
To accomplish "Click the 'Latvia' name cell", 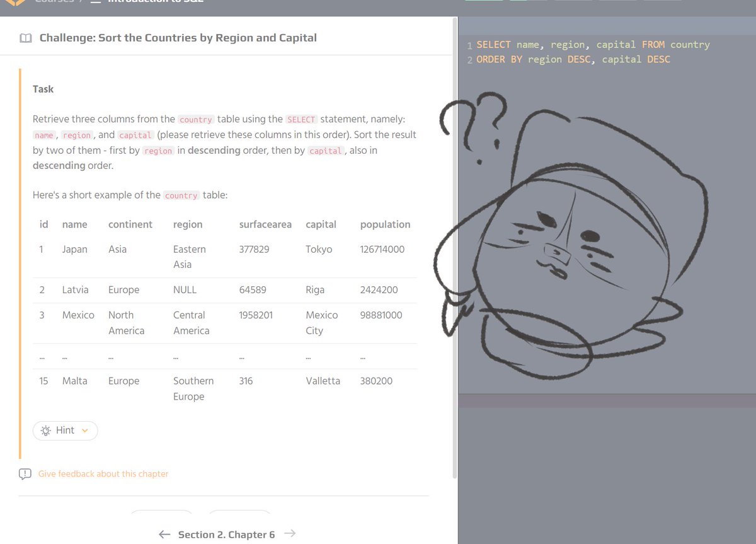I will pyautogui.click(x=75, y=290).
